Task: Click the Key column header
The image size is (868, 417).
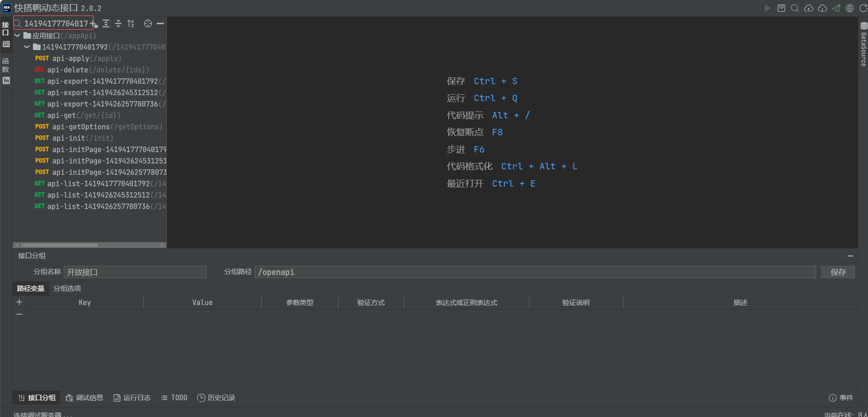Action: click(85, 303)
